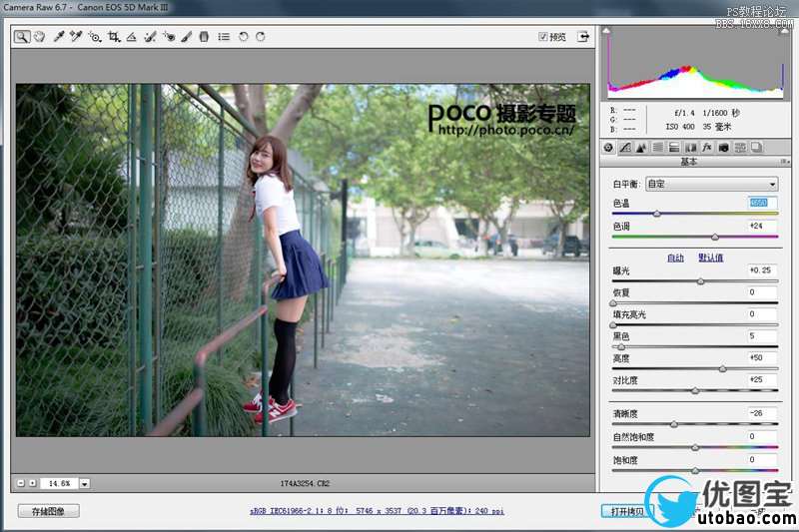Image resolution: width=799 pixels, height=532 pixels.
Task: Click the 对比度 contrast value field +25
Action: [x=762, y=379]
